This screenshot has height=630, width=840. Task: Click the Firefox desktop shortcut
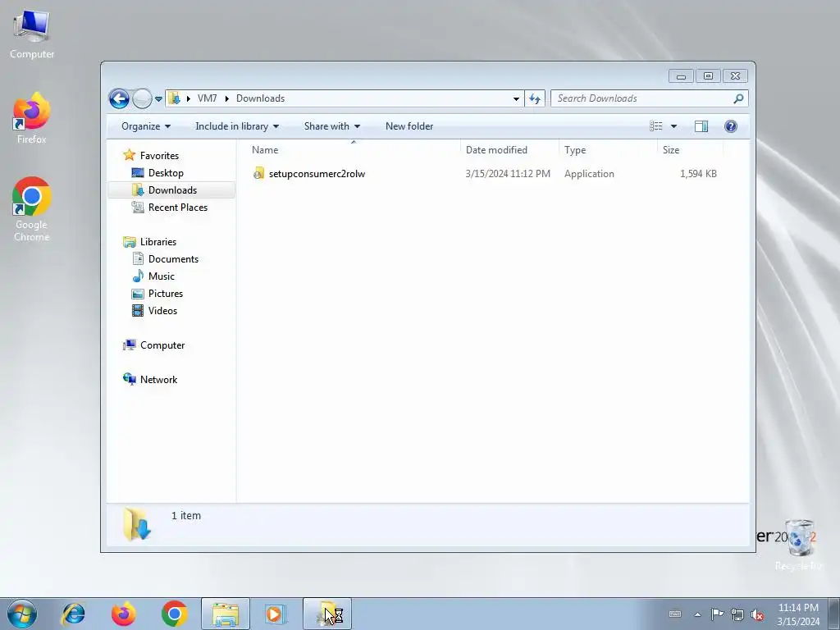pos(32,119)
